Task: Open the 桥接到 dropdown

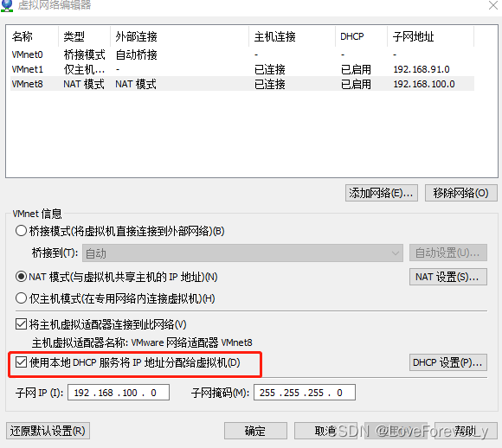Action: coord(242,253)
